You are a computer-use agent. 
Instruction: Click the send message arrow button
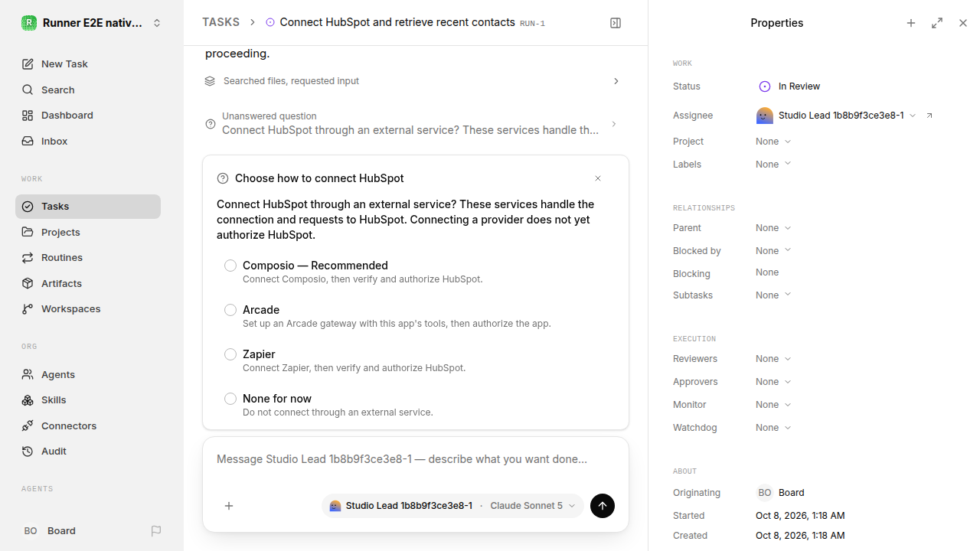603,506
